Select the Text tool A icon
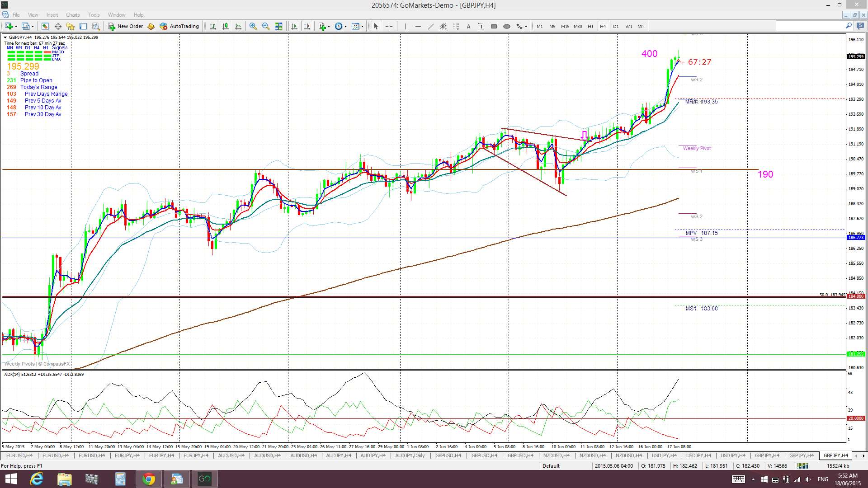Image resolution: width=868 pixels, height=488 pixels. (x=468, y=26)
